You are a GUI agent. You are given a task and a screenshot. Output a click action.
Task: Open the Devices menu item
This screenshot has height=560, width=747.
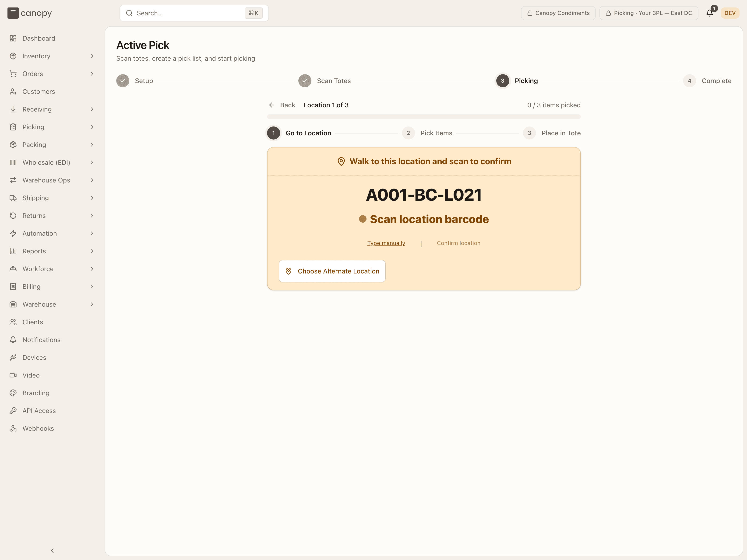pos(52,357)
